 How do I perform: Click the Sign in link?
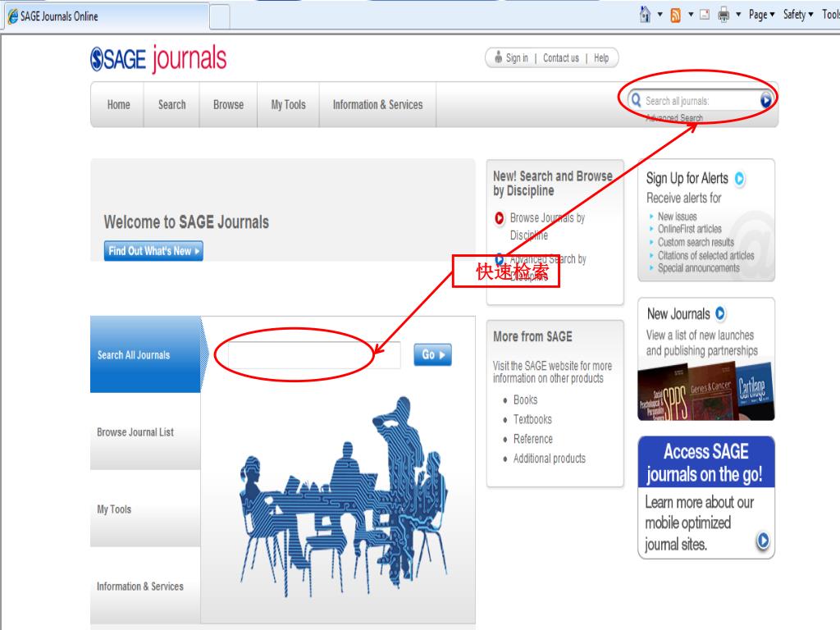click(517, 58)
